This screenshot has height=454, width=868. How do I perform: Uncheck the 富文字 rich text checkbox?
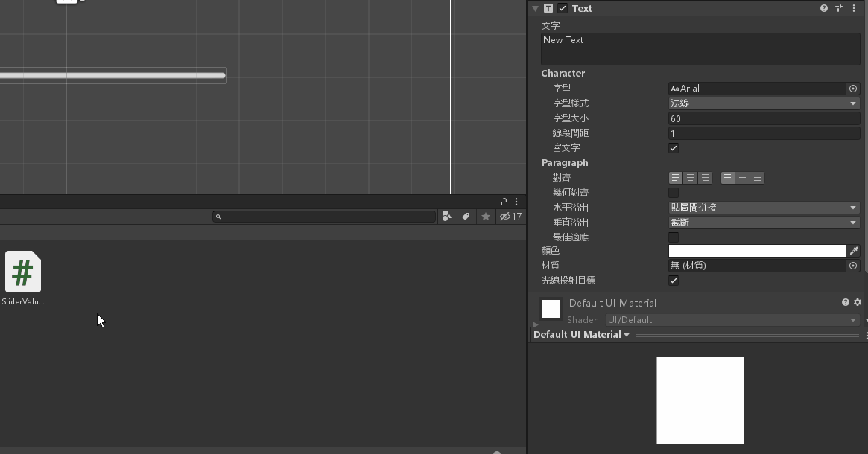pos(674,148)
